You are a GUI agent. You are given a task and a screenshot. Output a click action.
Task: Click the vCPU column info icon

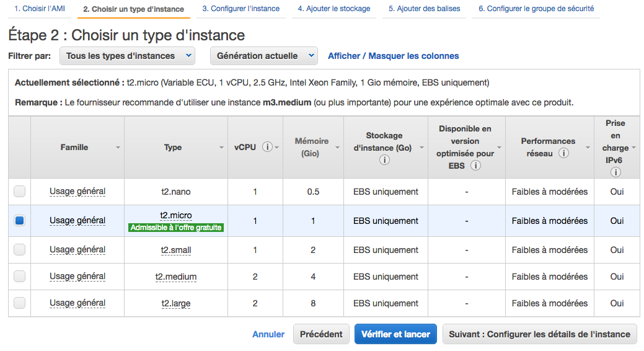click(x=267, y=147)
